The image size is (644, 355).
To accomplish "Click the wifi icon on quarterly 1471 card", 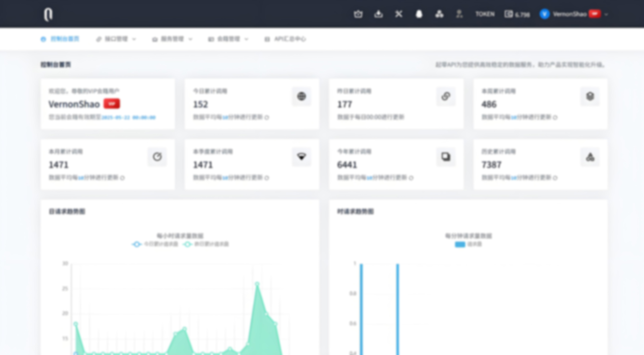I will tap(301, 157).
